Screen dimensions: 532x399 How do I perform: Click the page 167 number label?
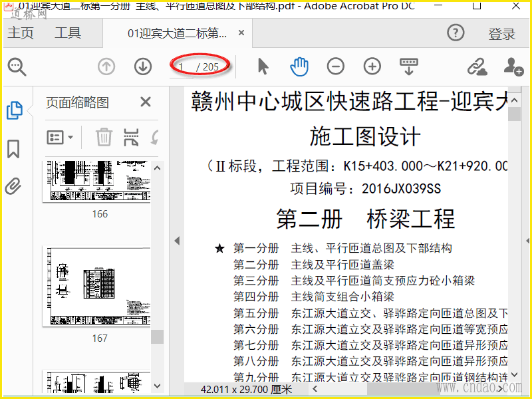click(100, 338)
